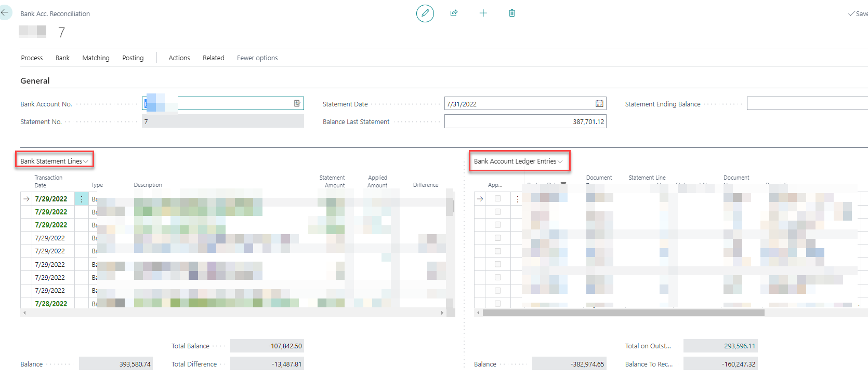The width and height of the screenshot is (868, 380).
Task: Click Total Balance value -107,842.50
Action: pyautogui.click(x=267, y=346)
